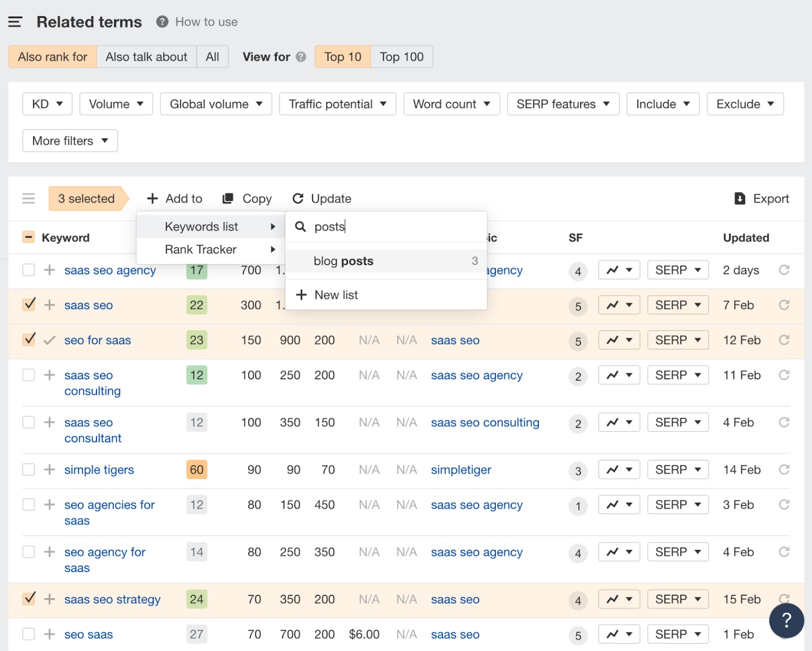Click the plus icon beside saas seo agency
Viewport: 812px width, 651px height.
pos(49,270)
